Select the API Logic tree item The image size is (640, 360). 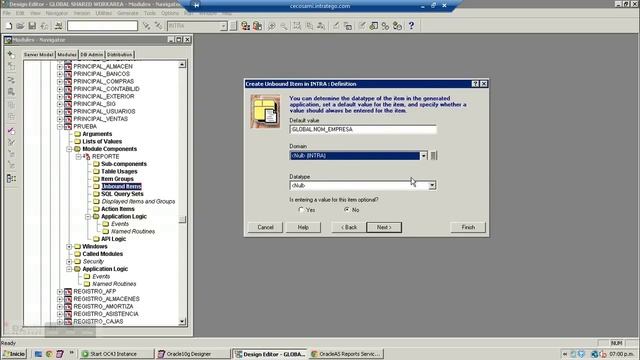tap(113, 239)
